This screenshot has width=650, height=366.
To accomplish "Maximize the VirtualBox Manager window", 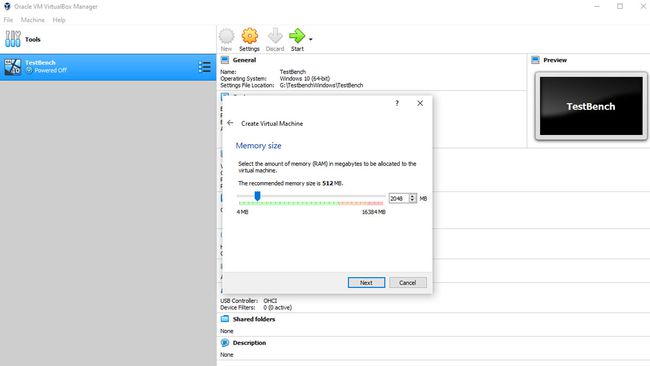I will pos(620,6).
